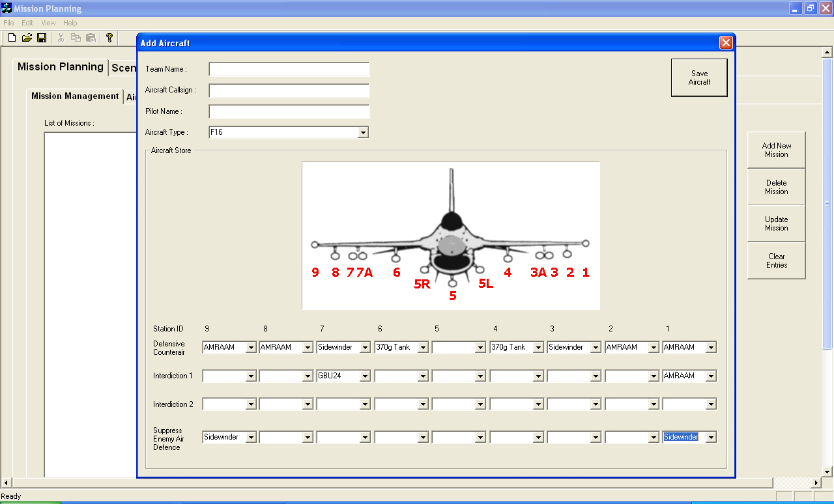Click the vertical scrollbar down arrow
The height and width of the screenshot is (504, 834).
tap(827, 472)
